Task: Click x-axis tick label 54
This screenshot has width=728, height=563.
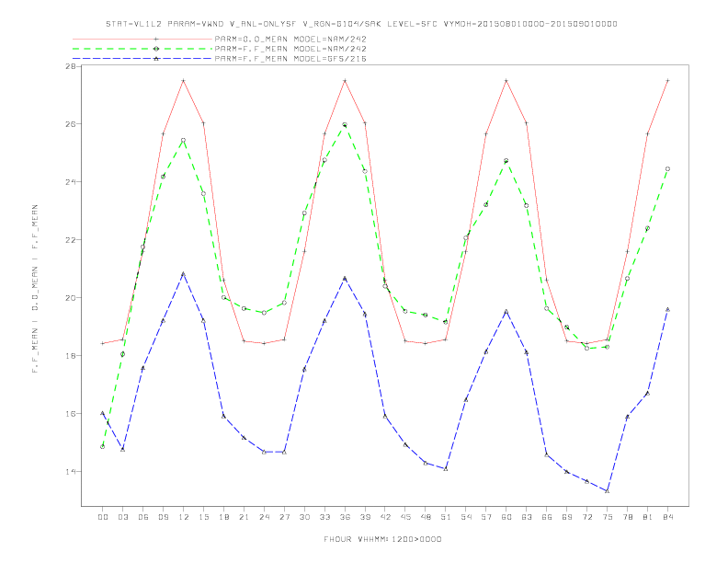Action: [466, 517]
